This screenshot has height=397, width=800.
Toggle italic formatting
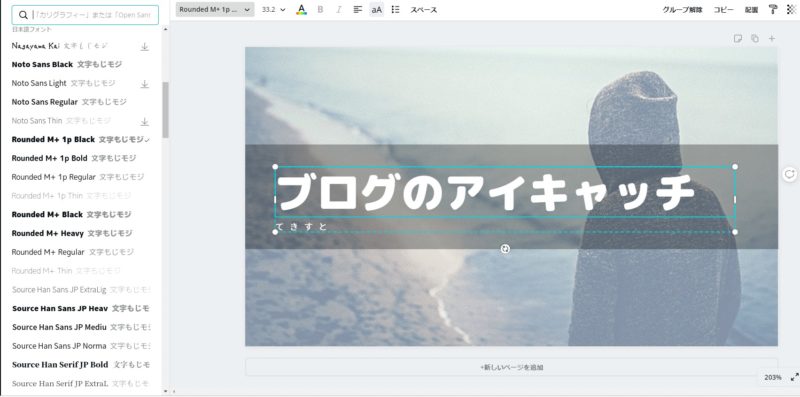339,10
